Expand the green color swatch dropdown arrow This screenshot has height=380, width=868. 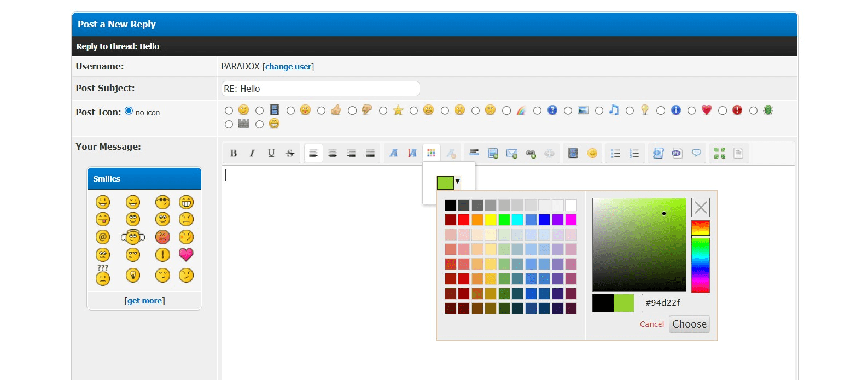coord(457,182)
